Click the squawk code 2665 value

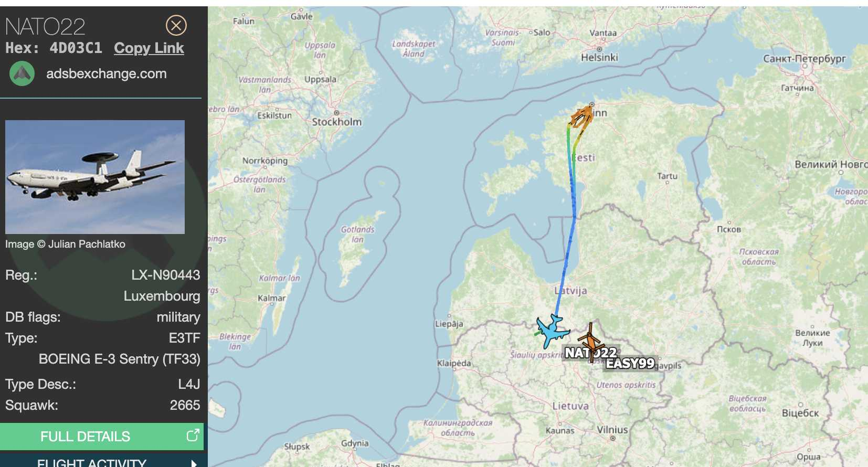coord(185,405)
